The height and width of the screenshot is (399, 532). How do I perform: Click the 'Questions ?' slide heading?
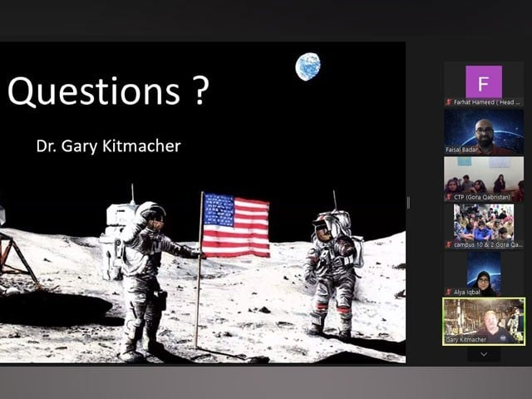click(108, 91)
